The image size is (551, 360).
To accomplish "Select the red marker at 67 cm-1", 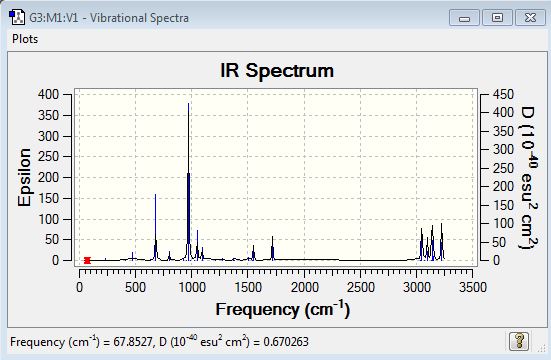I will (x=87, y=260).
